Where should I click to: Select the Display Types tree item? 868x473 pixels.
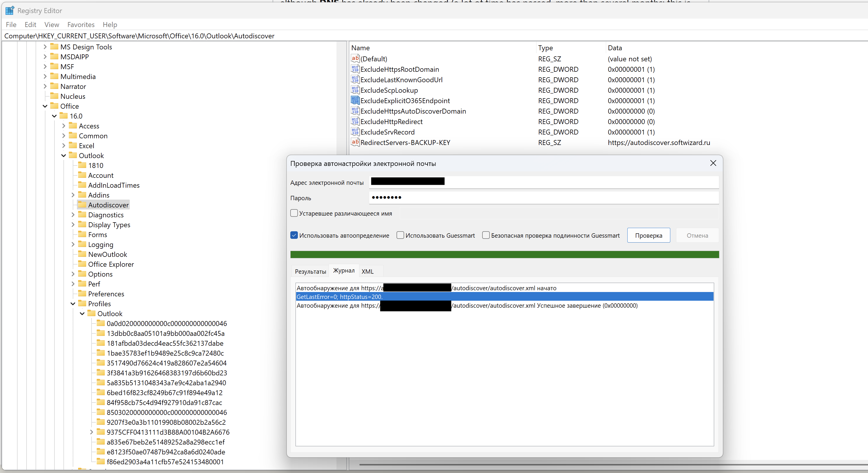tap(109, 225)
